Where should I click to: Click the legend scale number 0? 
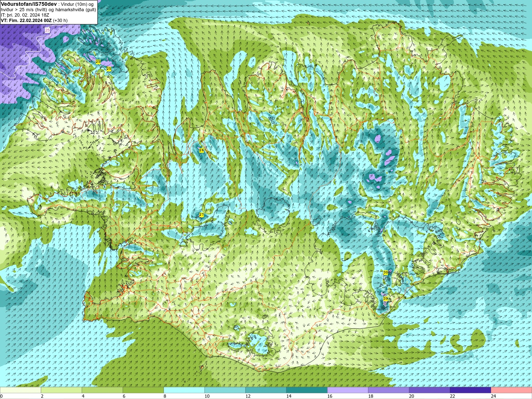pos(2,396)
